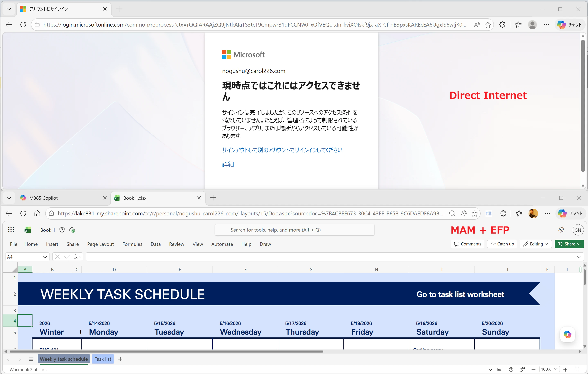
Task: Click the 詳細 details link on login page
Action: (x=228, y=164)
